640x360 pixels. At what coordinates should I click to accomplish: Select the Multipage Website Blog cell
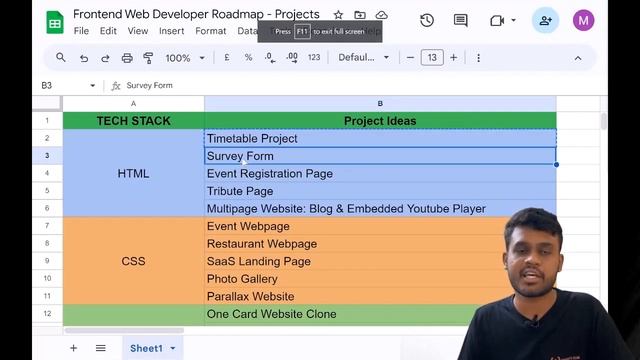(x=380, y=209)
